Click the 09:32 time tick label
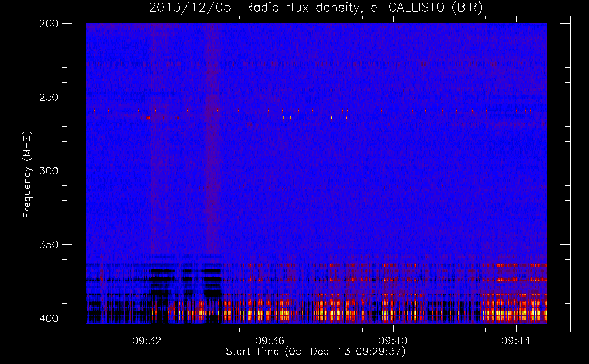 pos(147,341)
